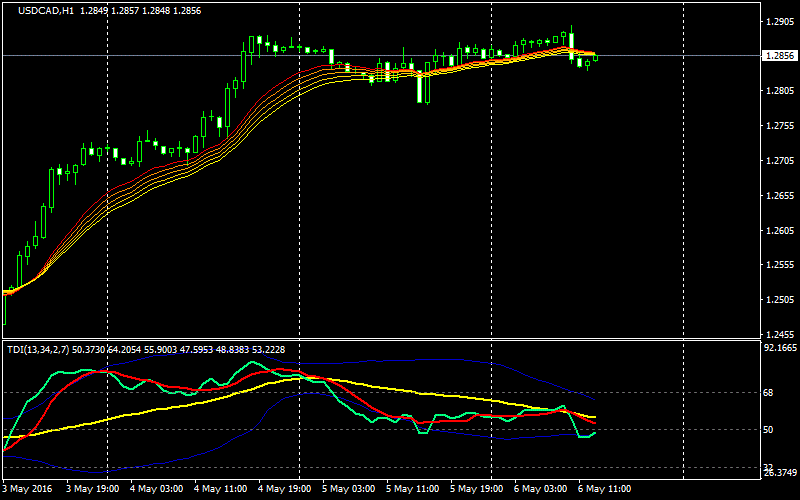Image resolution: width=800 pixels, height=500 pixels.
Task: Click the 1.2505 price axis label
Action: (778, 300)
